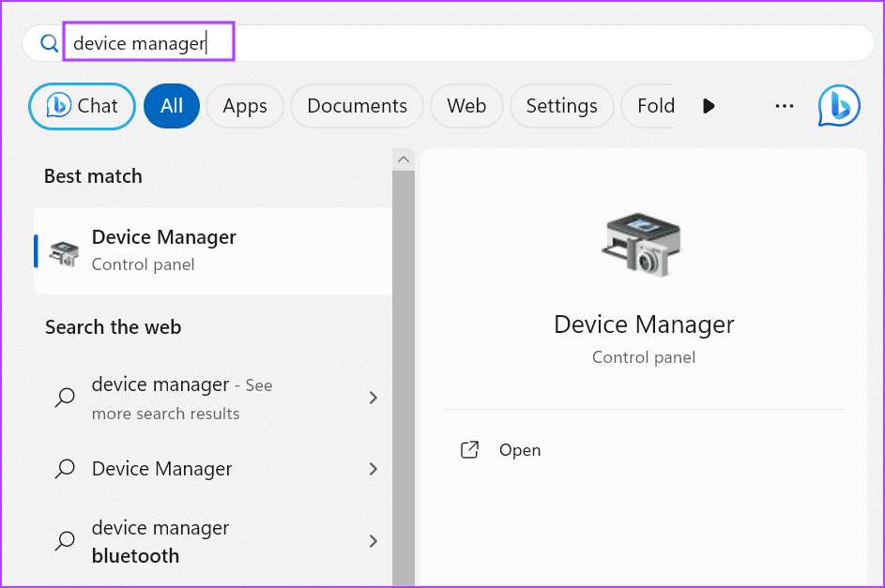The image size is (885, 588).
Task: Click the search magnifier icon in search box
Action: 49,43
